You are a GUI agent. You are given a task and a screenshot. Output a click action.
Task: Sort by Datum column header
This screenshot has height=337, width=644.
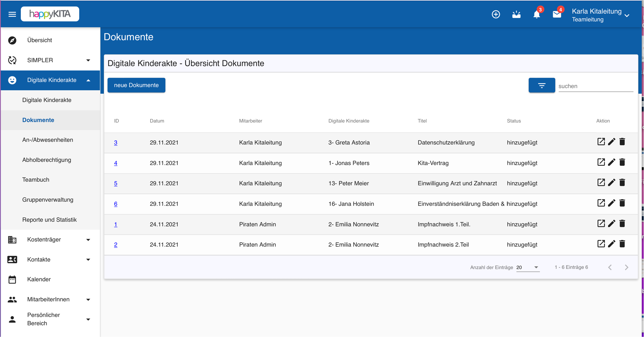157,121
